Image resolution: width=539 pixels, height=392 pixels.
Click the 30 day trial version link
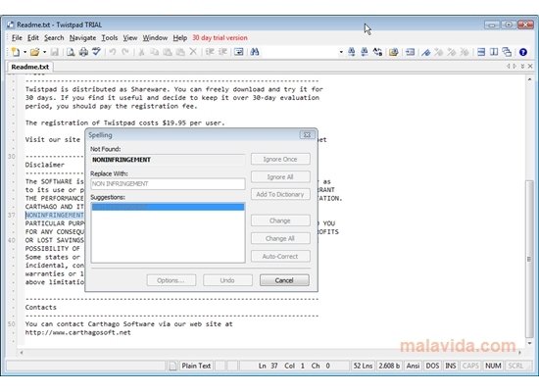220,38
